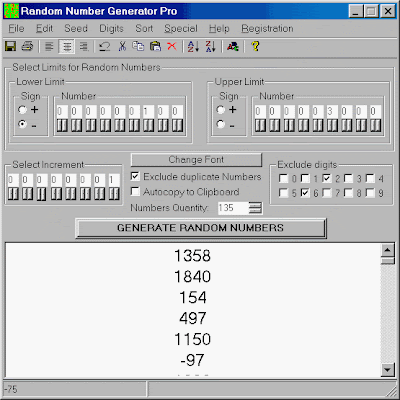Click the Numbers Quantity field showing 135
Screen dimensions: 400x400
click(233, 208)
